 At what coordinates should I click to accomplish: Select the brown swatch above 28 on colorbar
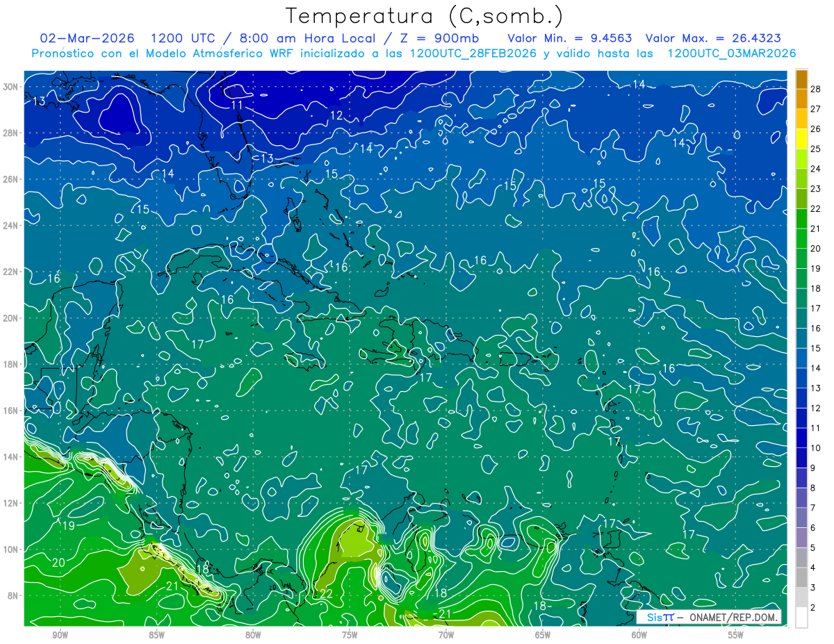coord(801,79)
